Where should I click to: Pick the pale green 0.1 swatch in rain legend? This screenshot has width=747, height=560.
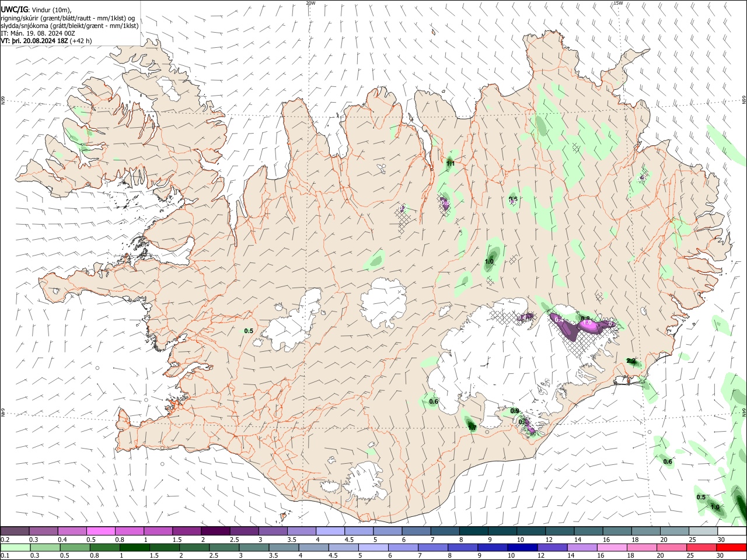tap(15, 547)
